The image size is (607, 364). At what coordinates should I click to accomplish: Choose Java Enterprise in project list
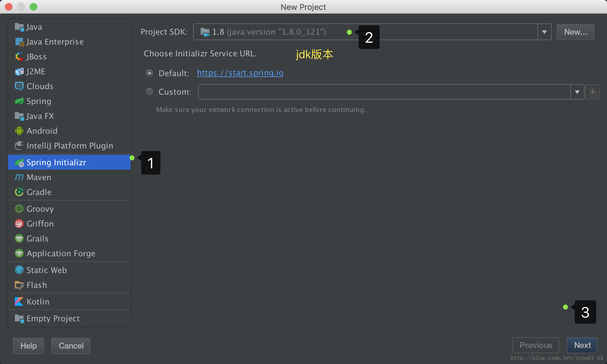[x=55, y=42]
